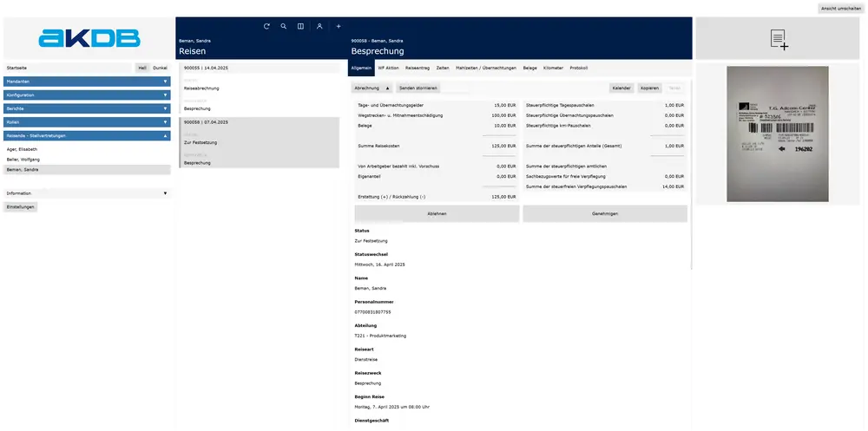Expand the Konfiguration section
Screen dimensions: 868x431
pos(87,95)
